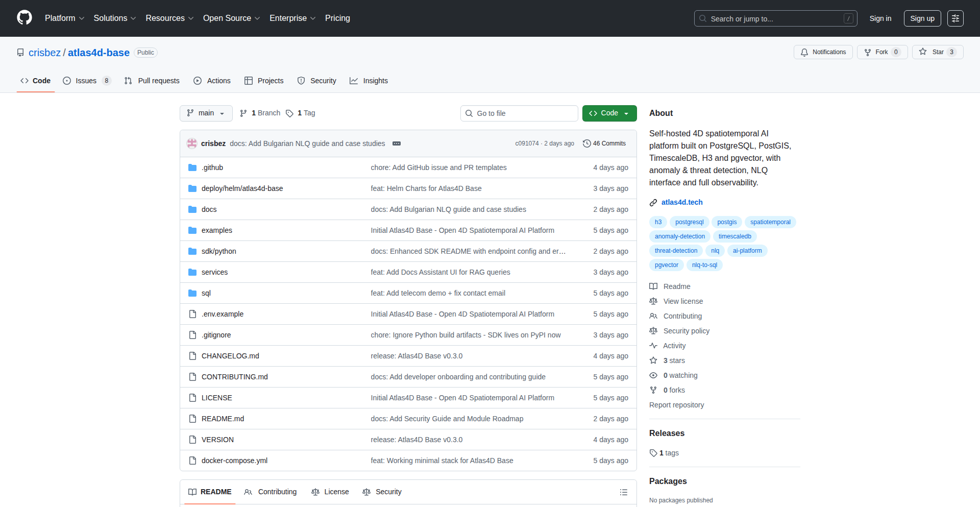
Task: Click the repository icon beside crisbez
Action: (20, 53)
